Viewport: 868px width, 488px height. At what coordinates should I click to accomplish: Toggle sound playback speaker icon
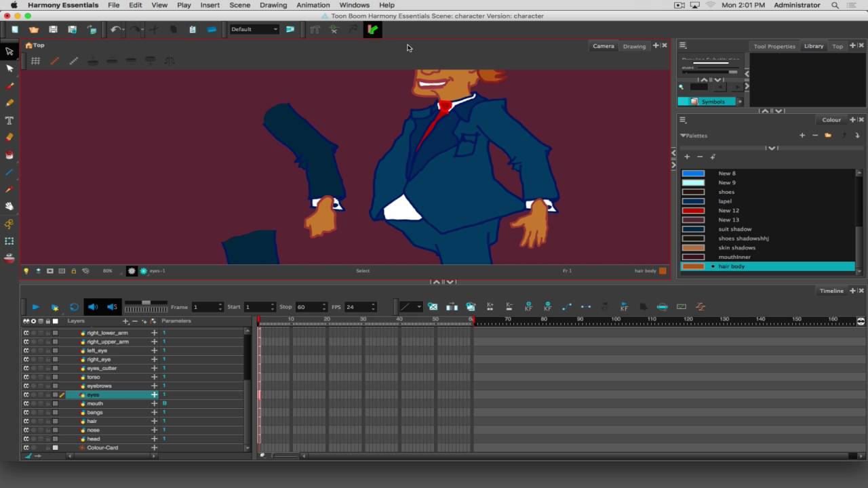(93, 307)
